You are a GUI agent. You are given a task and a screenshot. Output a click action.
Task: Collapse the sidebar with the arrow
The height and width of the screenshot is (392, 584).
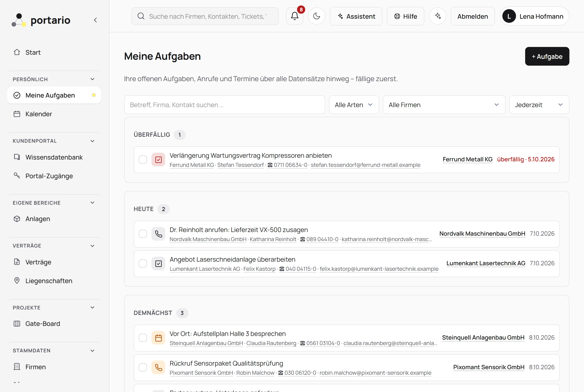tap(95, 20)
